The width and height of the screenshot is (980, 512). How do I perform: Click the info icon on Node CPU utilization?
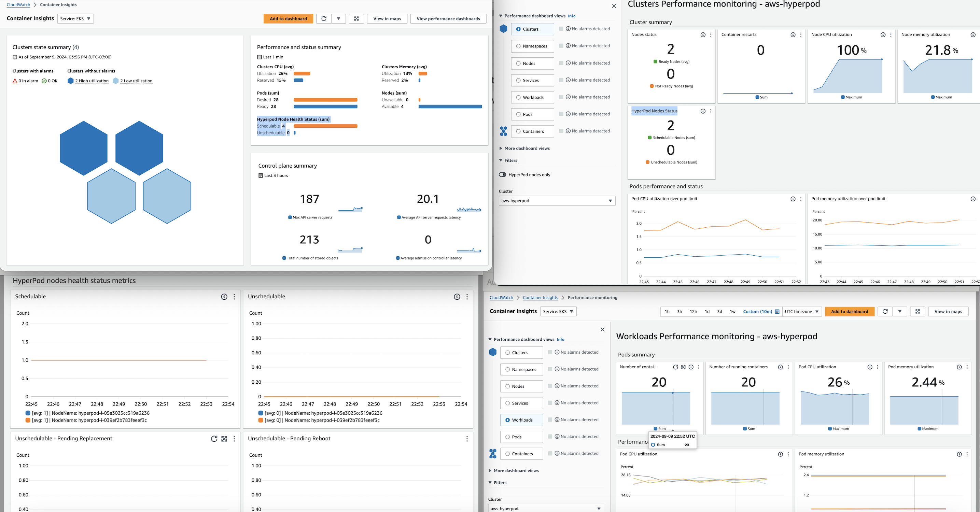[883, 34]
